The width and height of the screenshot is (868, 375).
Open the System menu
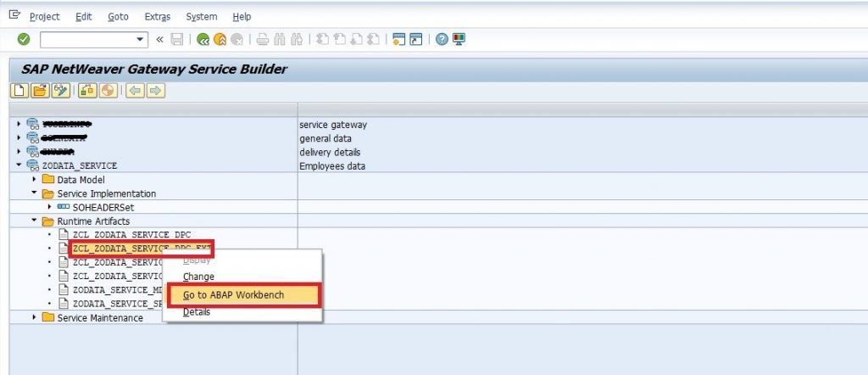tap(202, 17)
